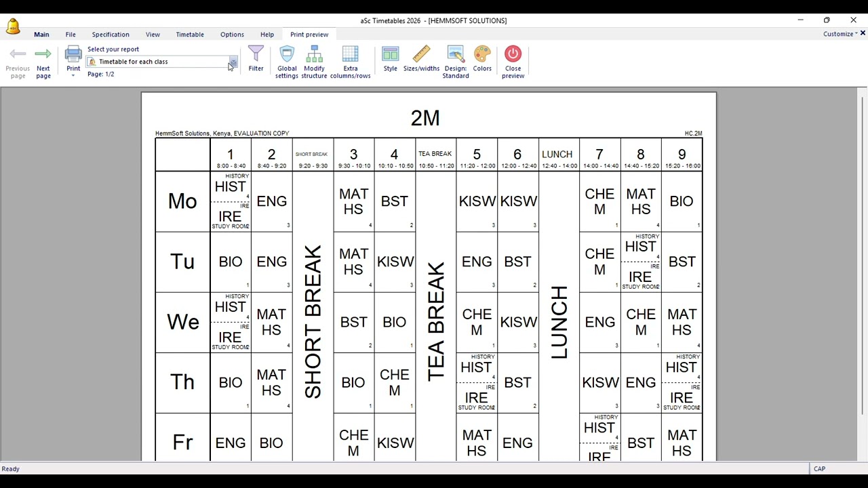Click the CAP status bar indicator
Image resolution: width=868 pixels, height=488 pixels.
[819, 469]
